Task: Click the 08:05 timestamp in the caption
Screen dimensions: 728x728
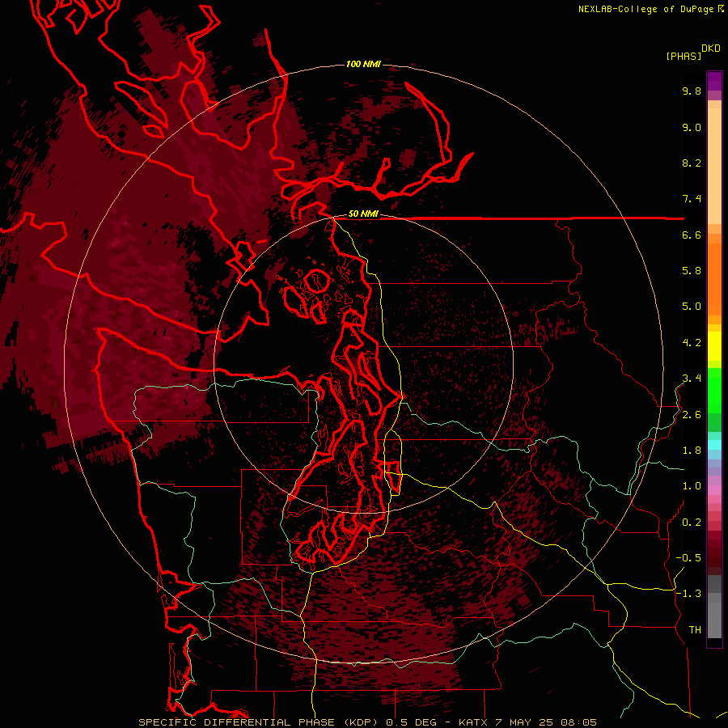Action: click(x=579, y=722)
